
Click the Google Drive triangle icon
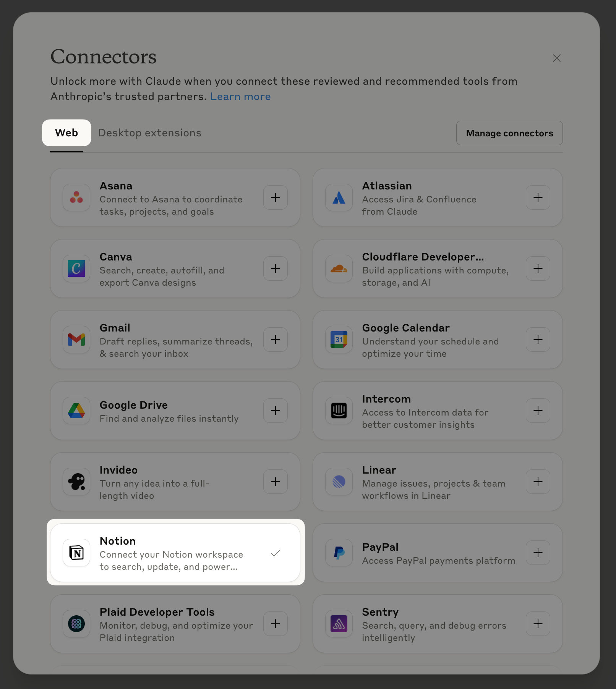pos(76,411)
